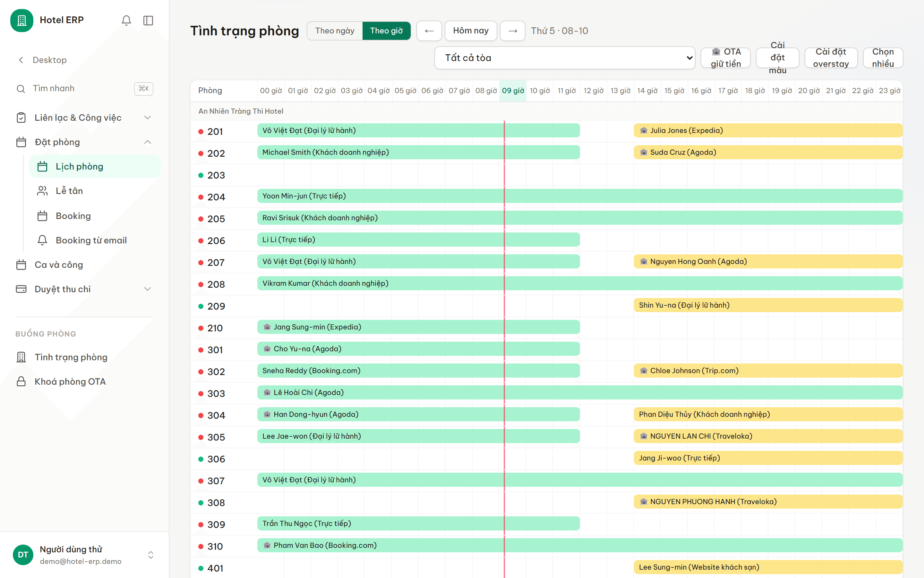Click the search magnifier icon
Image resolution: width=924 pixels, height=578 pixels.
pyautogui.click(x=21, y=89)
